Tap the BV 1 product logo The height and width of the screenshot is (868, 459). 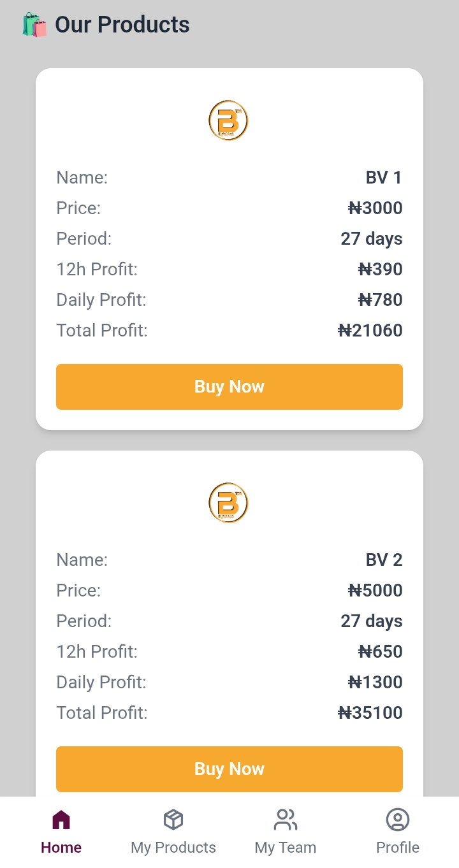tap(228, 120)
